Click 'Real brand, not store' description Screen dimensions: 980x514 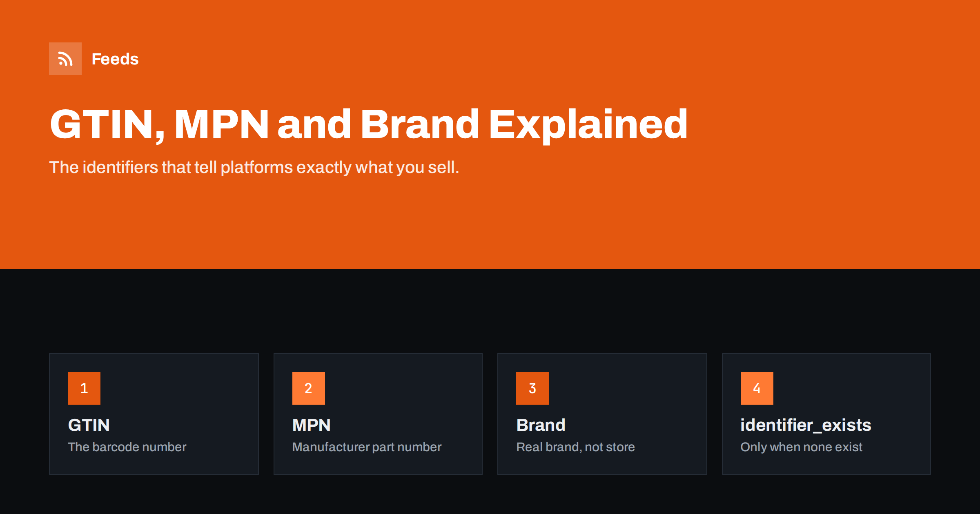click(x=575, y=447)
